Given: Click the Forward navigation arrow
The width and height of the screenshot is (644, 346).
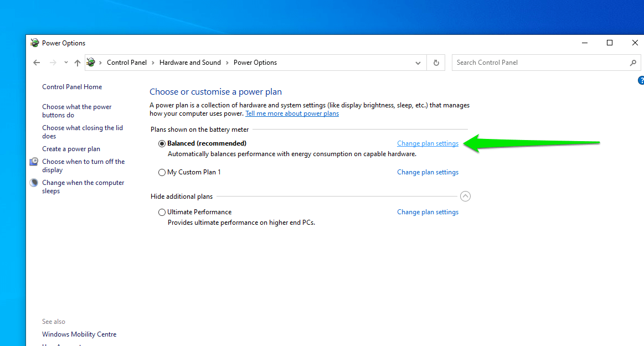Looking at the screenshot, I should click(53, 63).
